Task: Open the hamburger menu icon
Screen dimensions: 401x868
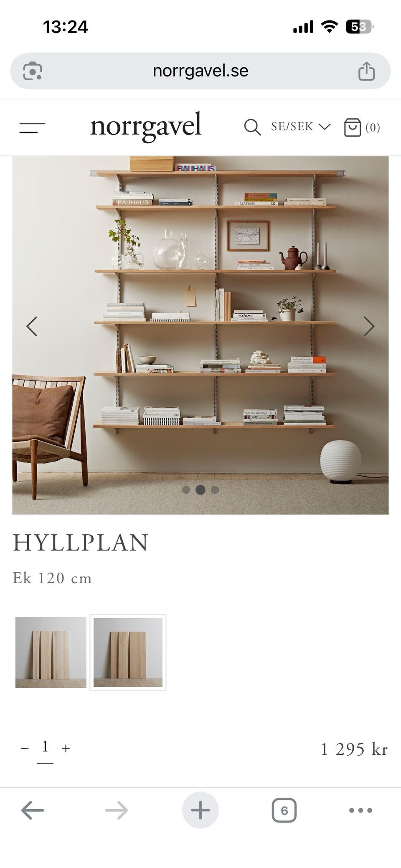Action: point(32,128)
